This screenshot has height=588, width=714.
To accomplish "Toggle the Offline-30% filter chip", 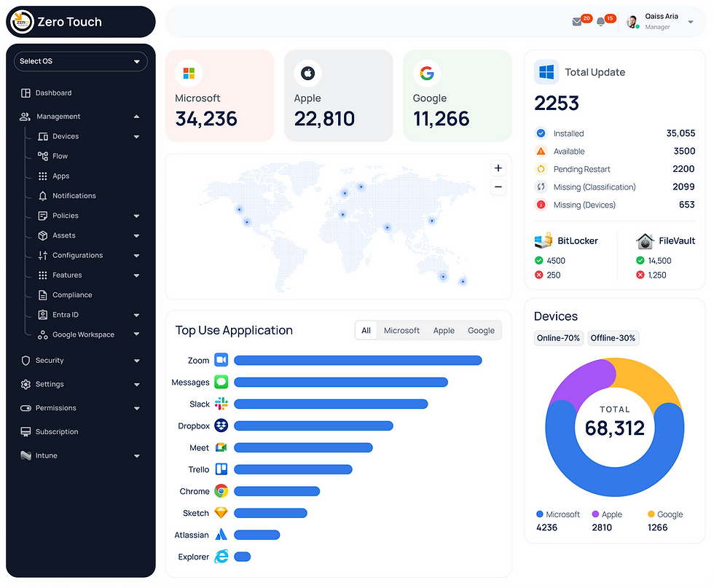I will pos(613,338).
